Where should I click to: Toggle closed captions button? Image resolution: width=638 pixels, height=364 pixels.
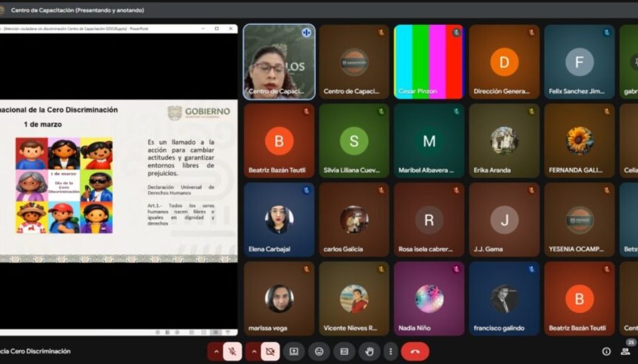click(x=344, y=352)
